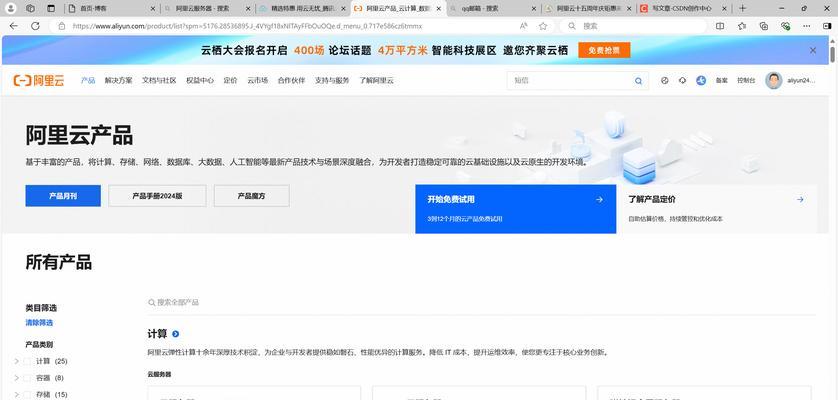838x400 pixels.
Task: Open the 备案 link in the header
Action: pyautogui.click(x=721, y=81)
